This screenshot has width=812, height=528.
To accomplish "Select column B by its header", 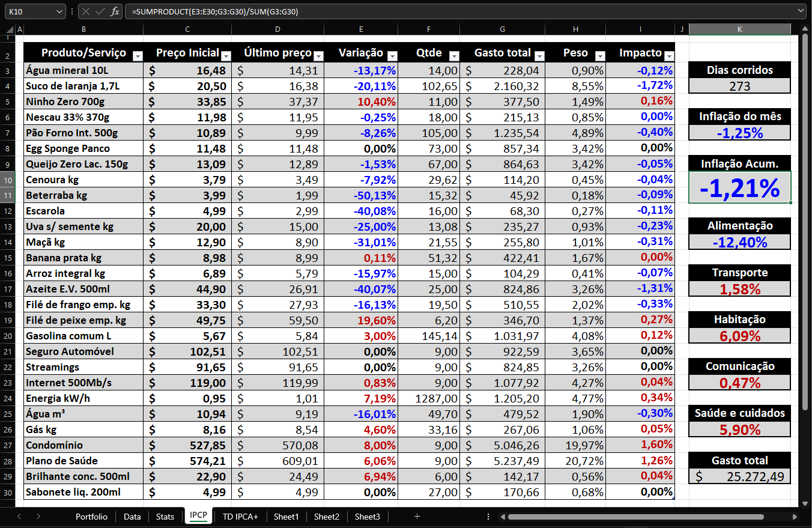I will tap(83, 29).
